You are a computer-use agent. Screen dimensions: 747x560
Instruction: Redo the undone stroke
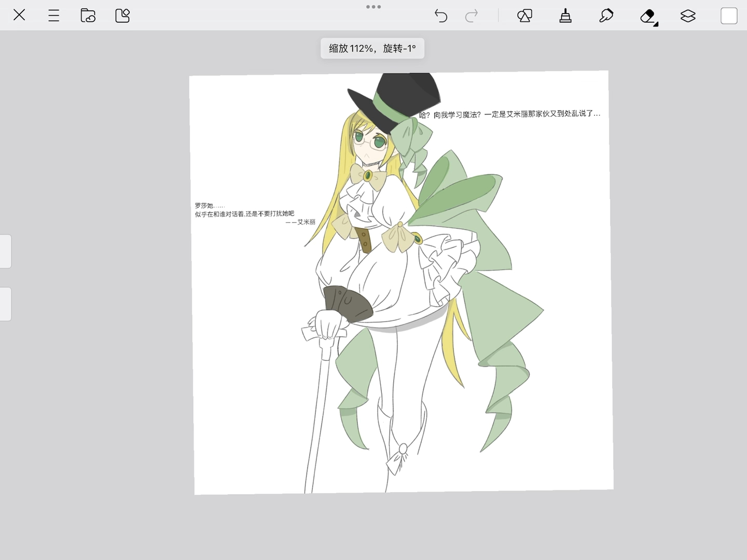[472, 16]
